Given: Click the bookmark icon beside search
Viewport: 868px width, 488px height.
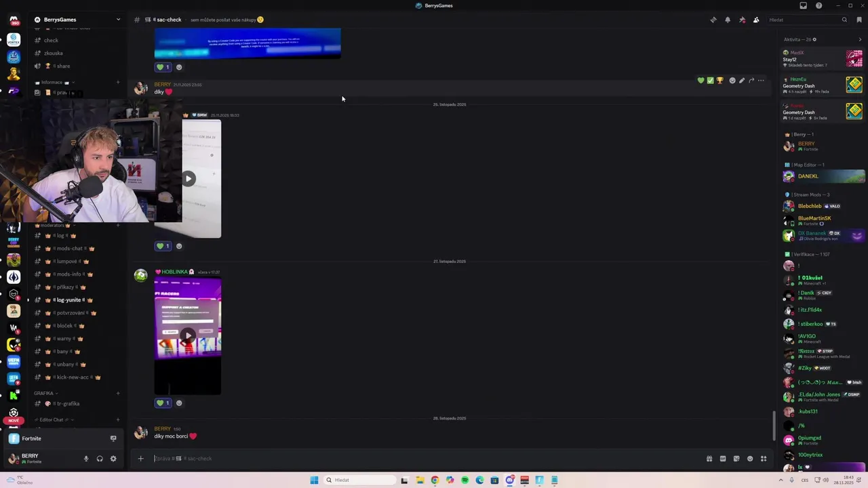Looking at the screenshot, I should pos(859,20).
